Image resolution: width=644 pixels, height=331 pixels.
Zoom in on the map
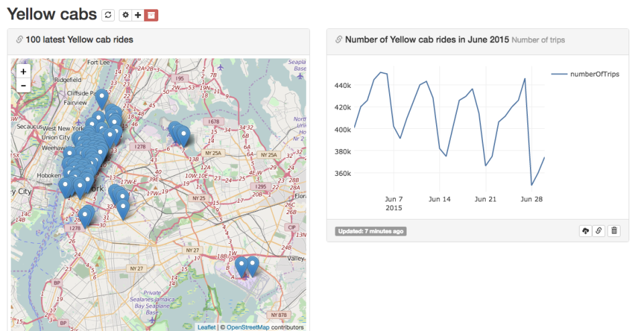(x=23, y=71)
